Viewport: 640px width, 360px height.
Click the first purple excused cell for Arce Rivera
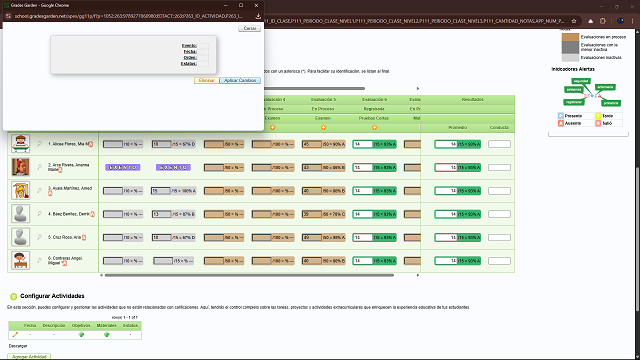pyautogui.click(x=123, y=167)
